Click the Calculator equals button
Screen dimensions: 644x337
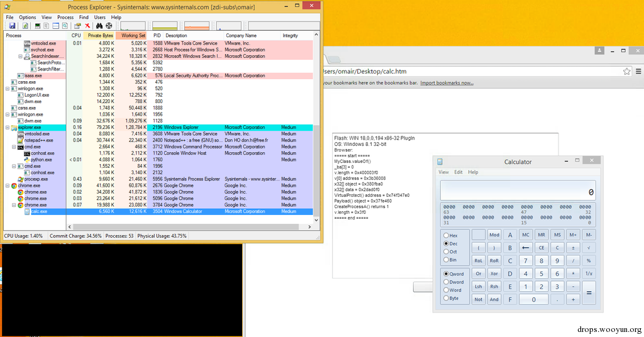pyautogui.click(x=589, y=292)
